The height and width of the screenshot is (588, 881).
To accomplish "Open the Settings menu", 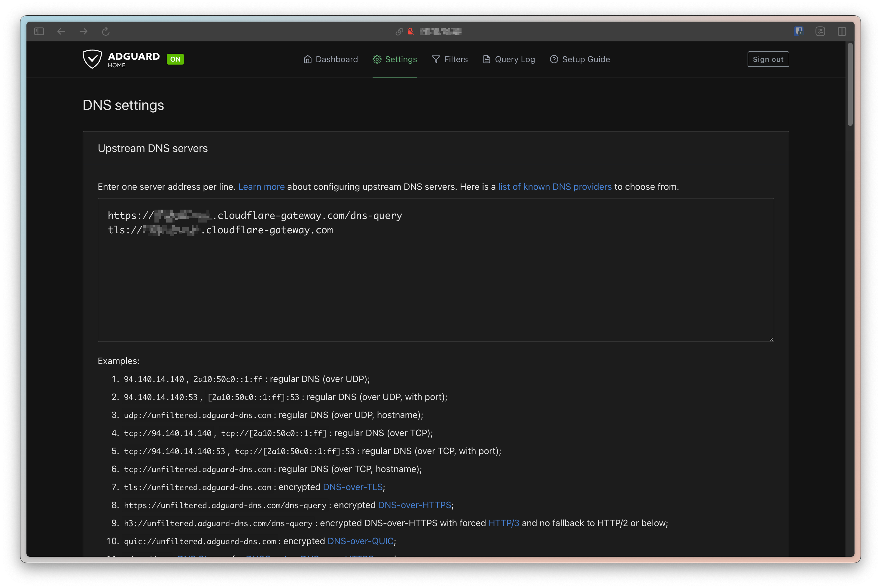I will pyautogui.click(x=395, y=59).
